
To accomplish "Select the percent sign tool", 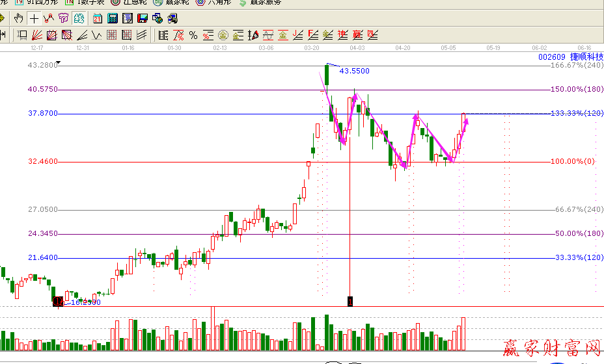I will point(193,34).
